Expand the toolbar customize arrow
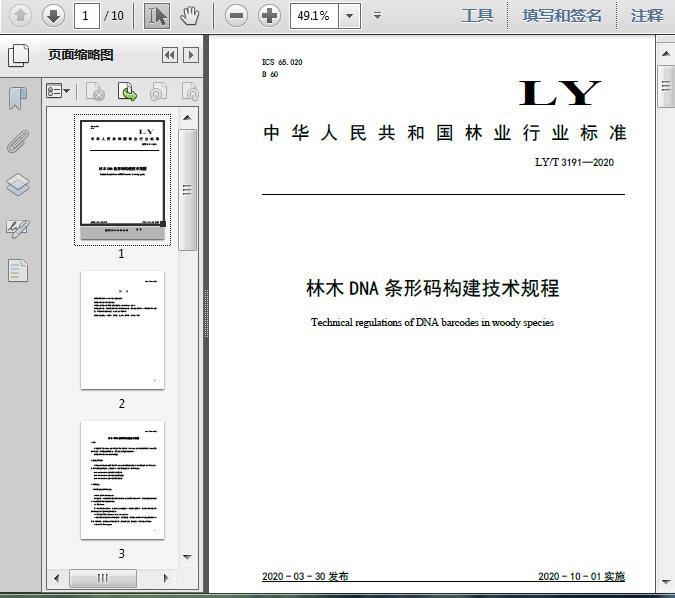Viewport: 675px width, 598px height. tap(377, 15)
